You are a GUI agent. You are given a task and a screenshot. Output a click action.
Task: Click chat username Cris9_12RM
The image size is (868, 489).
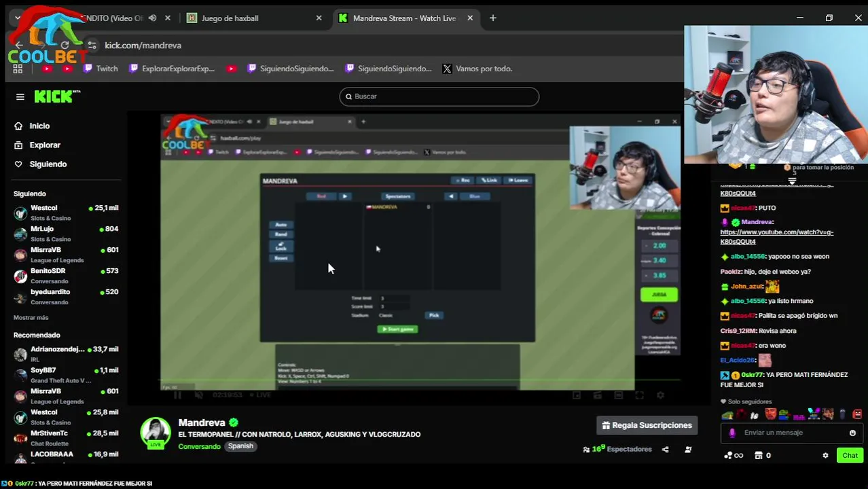(738, 331)
